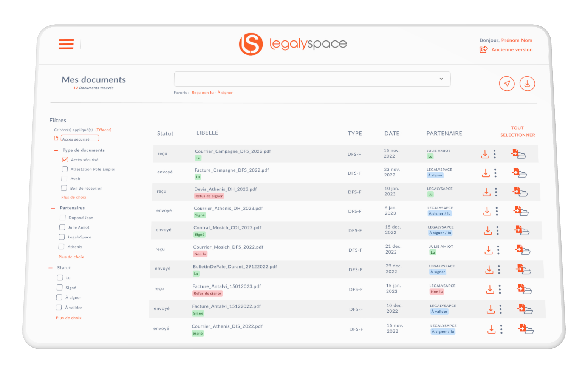Screen dimensions: 588x371
Task: Check partner Athenis
Action: point(61,246)
